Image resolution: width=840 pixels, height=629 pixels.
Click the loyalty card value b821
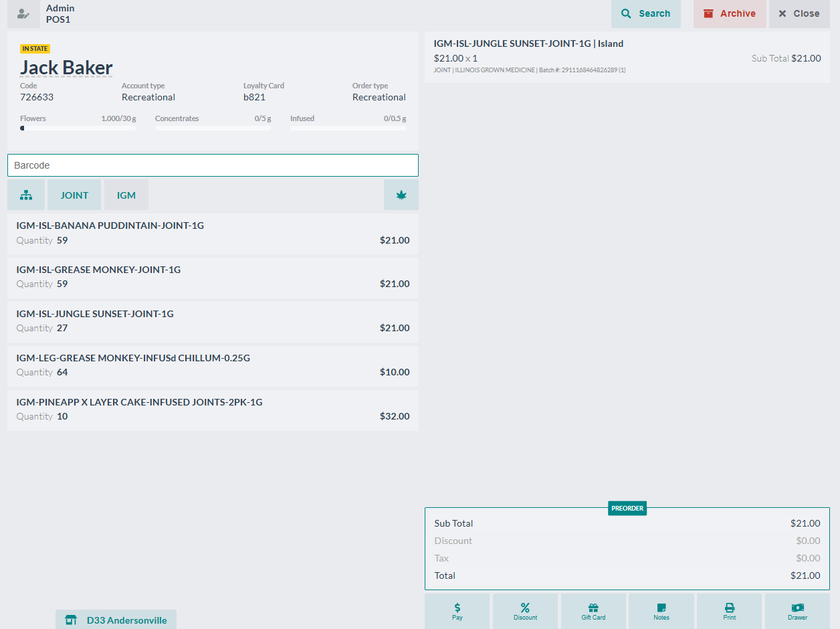(x=254, y=97)
